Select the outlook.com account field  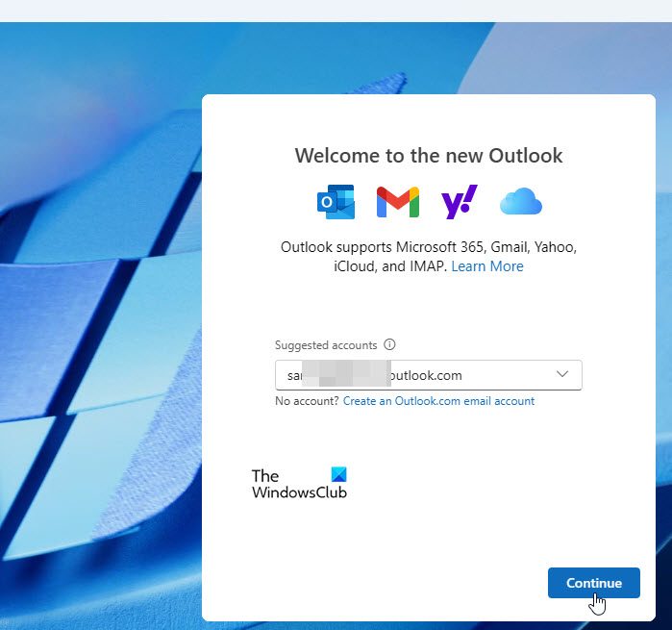[x=429, y=375]
